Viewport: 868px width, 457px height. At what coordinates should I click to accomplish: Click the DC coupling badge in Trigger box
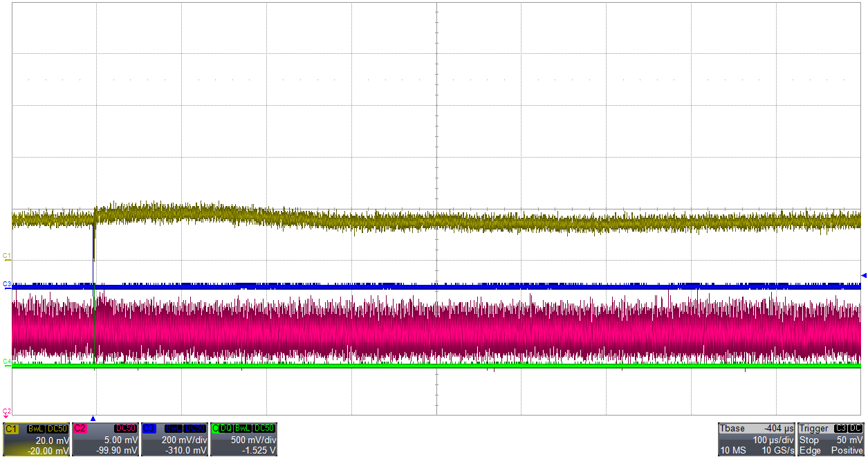tap(856, 428)
